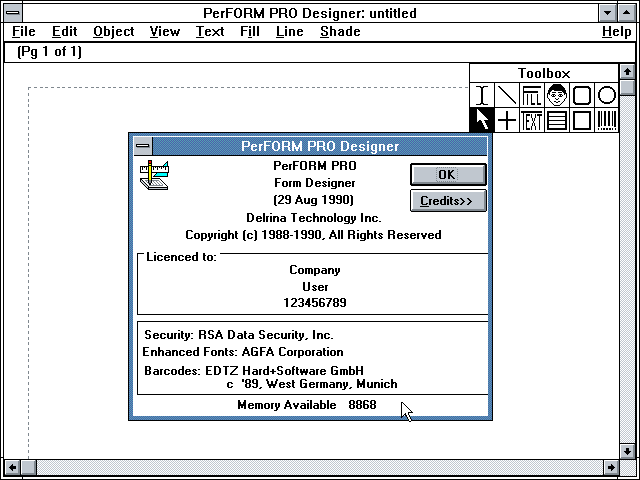Select the diagonal Line tool
This screenshot has width=640, height=480.
pos(507,95)
